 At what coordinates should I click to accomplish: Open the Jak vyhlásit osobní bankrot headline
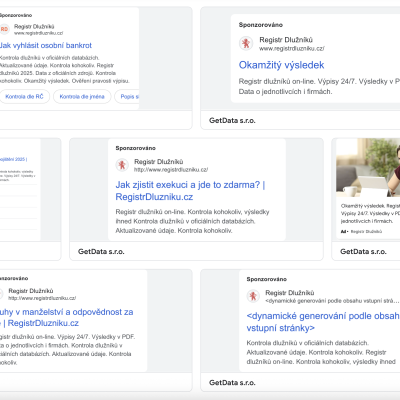[46, 45]
